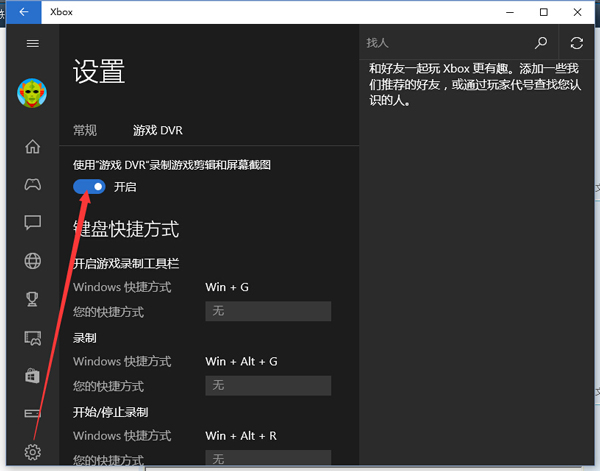Open Game DVR icon in sidebar

tap(32, 338)
